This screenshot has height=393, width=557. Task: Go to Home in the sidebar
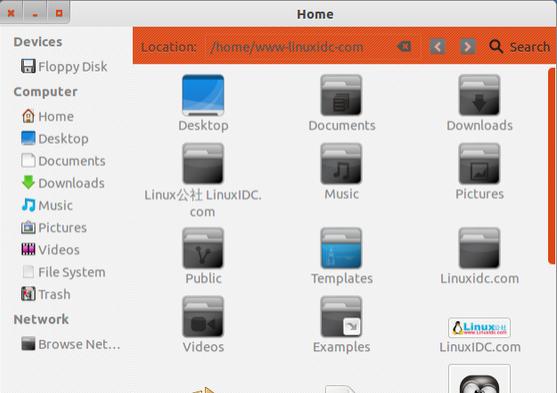pyautogui.click(x=48, y=116)
